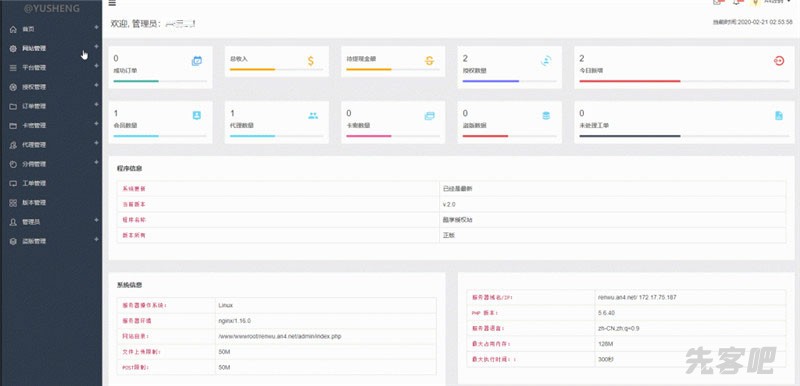This screenshot has height=386, width=800.
Task: Click the red login icon on the 今日新增 card
Action: (779, 61)
